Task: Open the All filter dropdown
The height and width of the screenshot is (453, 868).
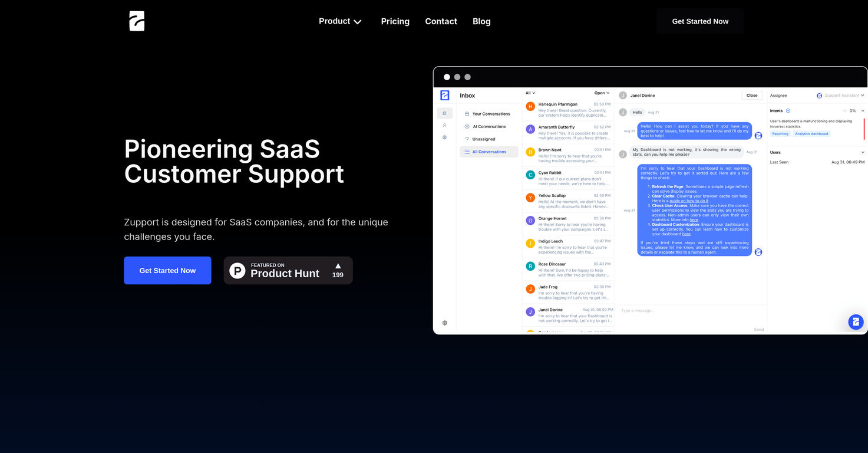Action: click(530, 93)
